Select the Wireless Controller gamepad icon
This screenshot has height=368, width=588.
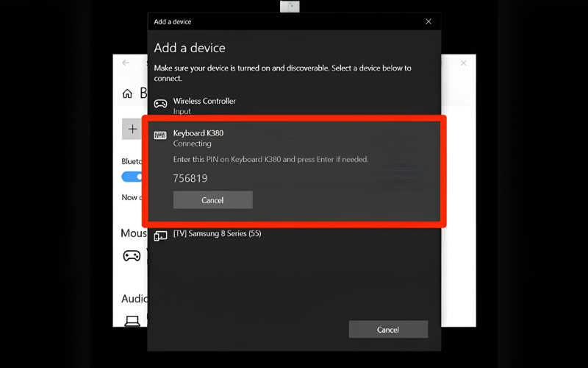(x=160, y=103)
